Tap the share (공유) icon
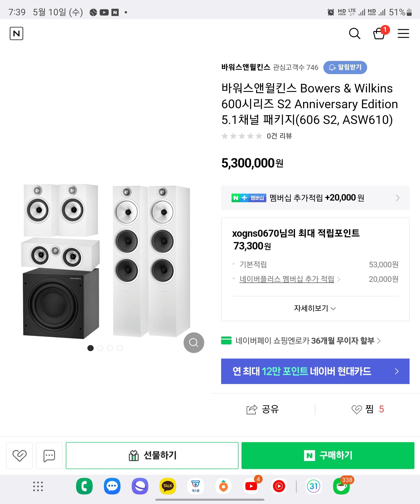Screen dimensions: 420x504 tap(252, 409)
